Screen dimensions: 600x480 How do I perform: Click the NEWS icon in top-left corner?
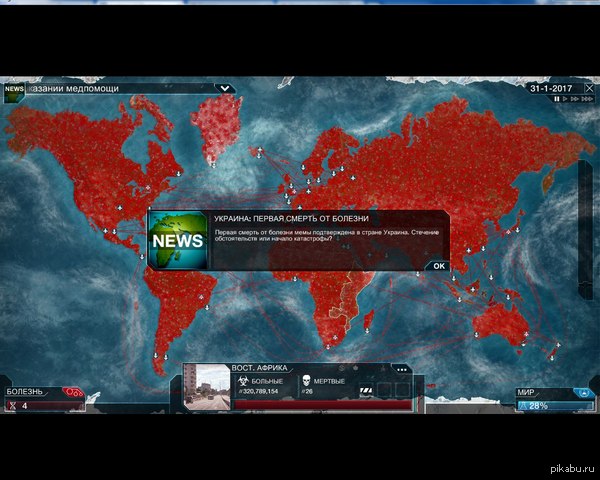[14, 89]
